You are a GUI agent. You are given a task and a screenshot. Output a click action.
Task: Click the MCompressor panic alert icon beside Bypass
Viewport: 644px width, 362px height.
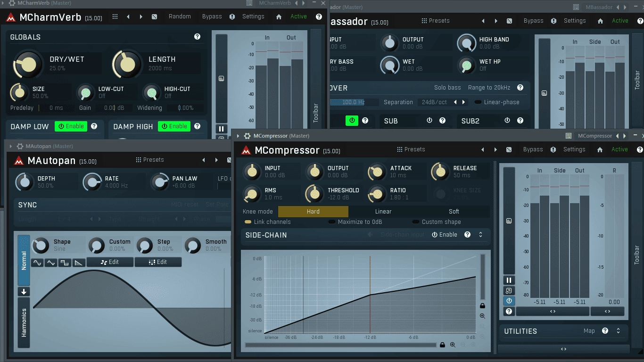click(x=553, y=149)
